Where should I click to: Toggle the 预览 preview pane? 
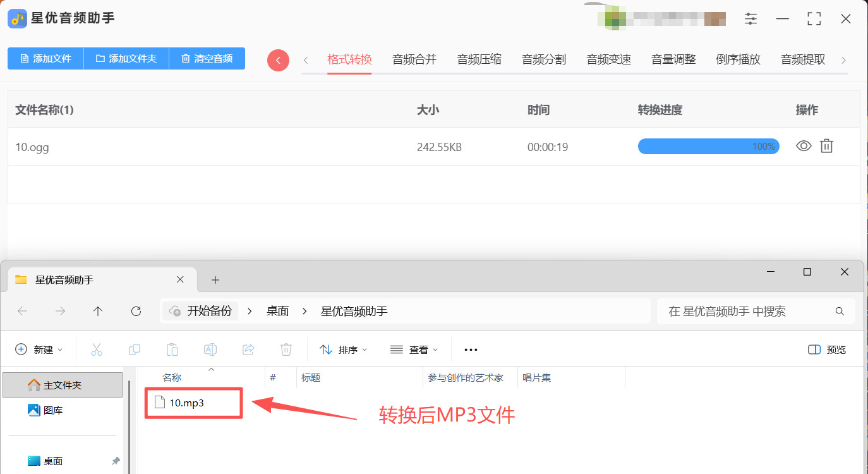(827, 349)
